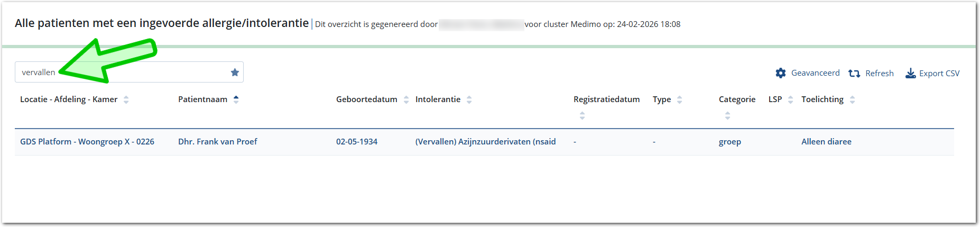Sort by Categorie arrow icon
Image resolution: width=980 pixels, height=227 pixels.
tap(727, 115)
